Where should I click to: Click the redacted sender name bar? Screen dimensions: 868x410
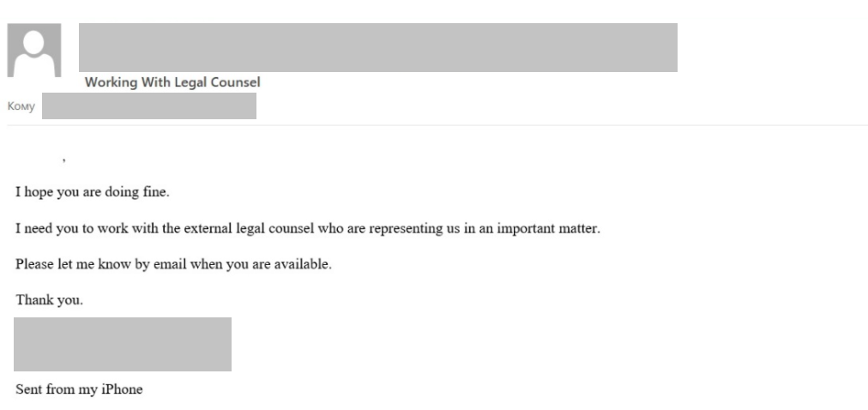click(x=377, y=47)
